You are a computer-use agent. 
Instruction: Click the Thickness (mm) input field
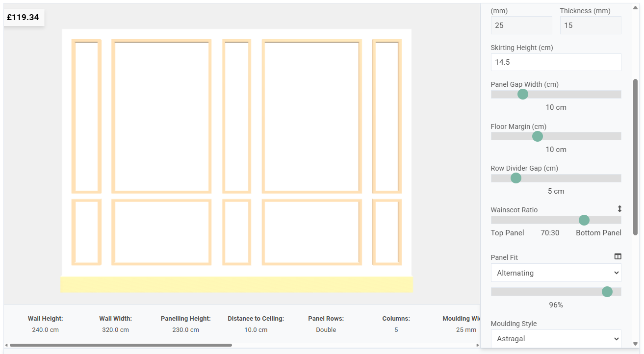pyautogui.click(x=590, y=25)
